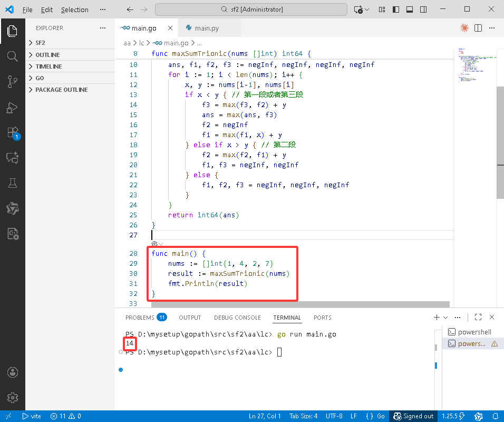Expand the TIMELINE section
The image size is (504, 422).
70,66
